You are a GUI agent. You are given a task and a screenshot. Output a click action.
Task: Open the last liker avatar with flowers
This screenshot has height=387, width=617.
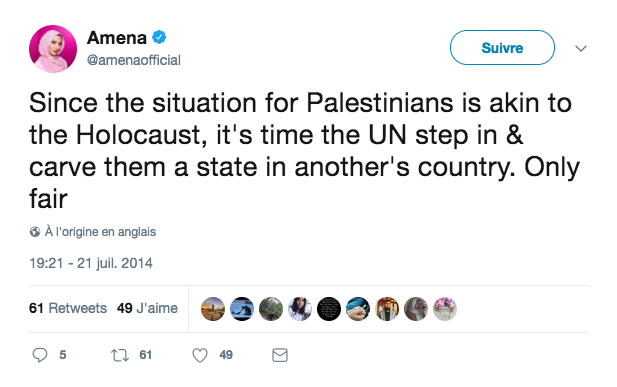coord(445,309)
